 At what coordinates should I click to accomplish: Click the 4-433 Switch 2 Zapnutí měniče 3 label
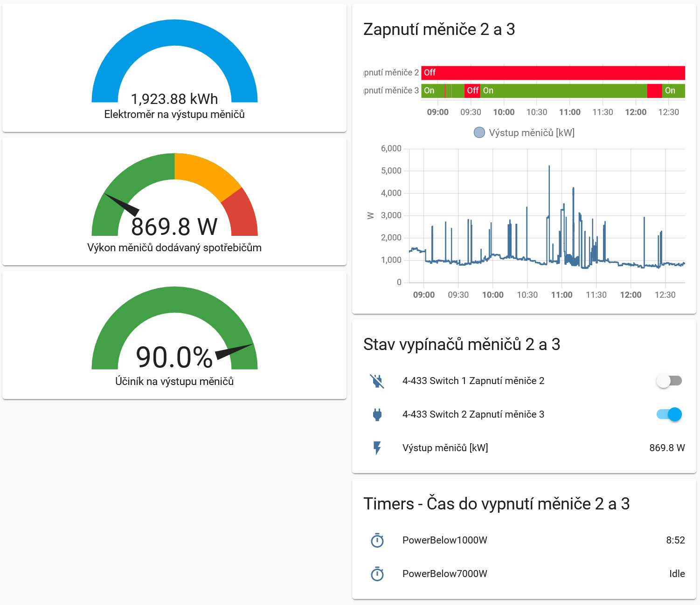(x=473, y=414)
